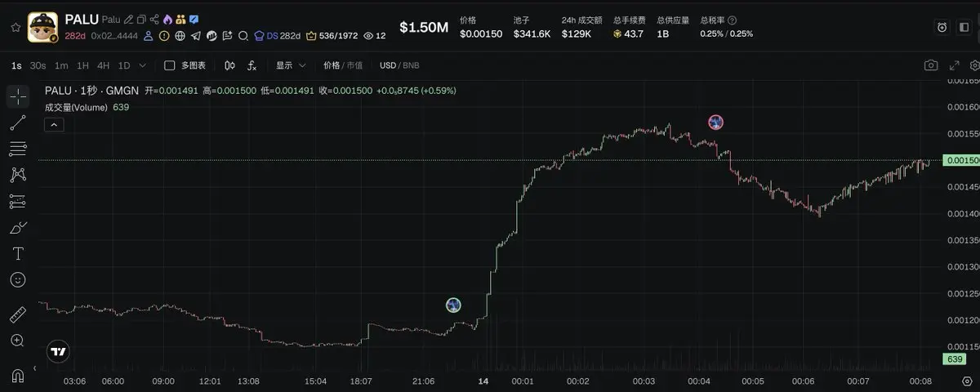Copy the PALU token name

click(141, 19)
